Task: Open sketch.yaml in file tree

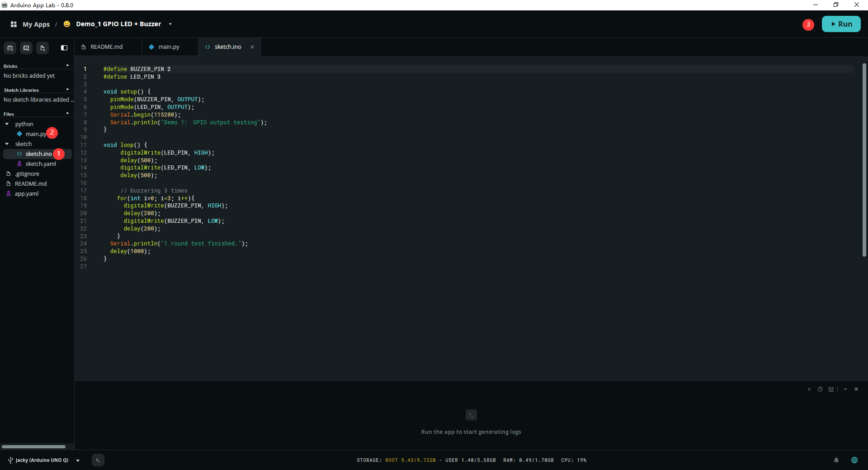Action: [41, 164]
